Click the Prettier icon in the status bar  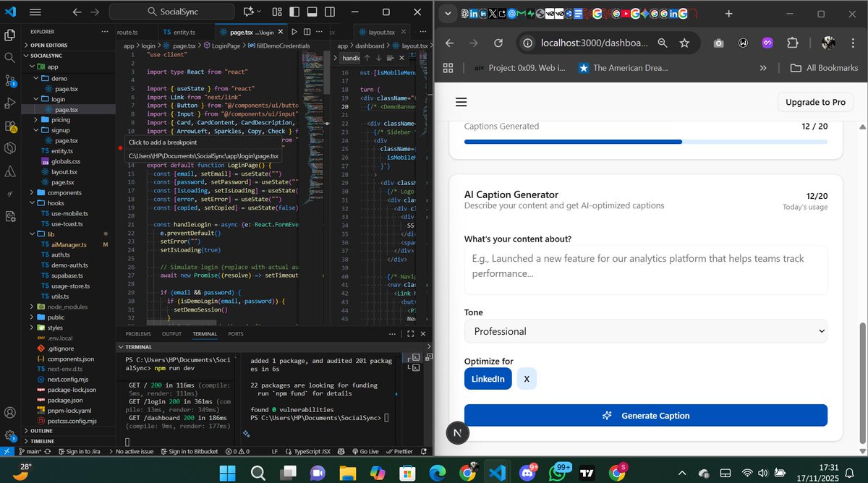coord(400,450)
